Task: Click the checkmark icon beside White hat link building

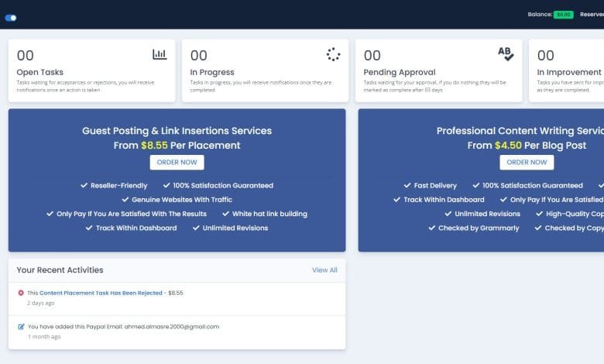Action: click(x=225, y=214)
